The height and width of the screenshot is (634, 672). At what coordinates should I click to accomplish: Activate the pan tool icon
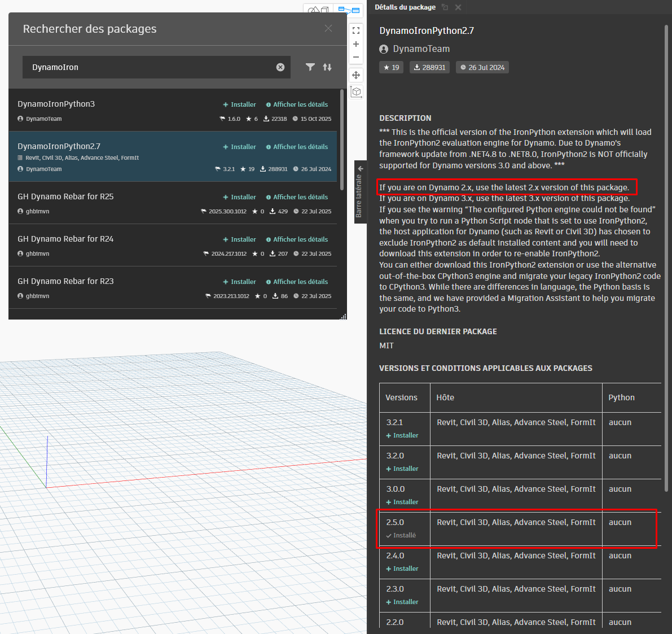click(x=355, y=75)
